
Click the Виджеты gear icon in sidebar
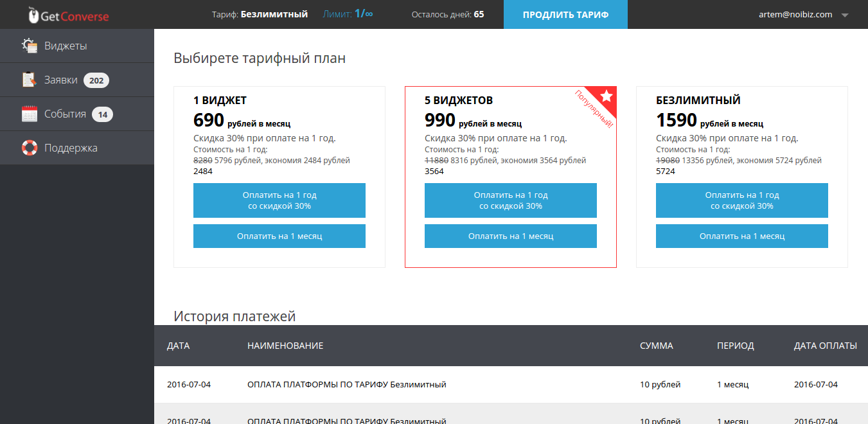[30, 46]
